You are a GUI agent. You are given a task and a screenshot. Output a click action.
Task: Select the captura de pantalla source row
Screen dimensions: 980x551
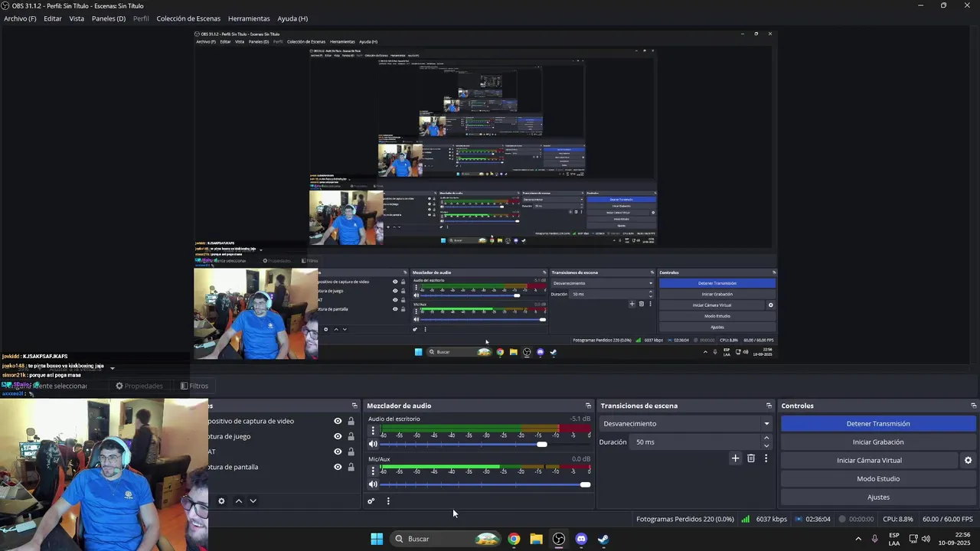click(x=283, y=467)
